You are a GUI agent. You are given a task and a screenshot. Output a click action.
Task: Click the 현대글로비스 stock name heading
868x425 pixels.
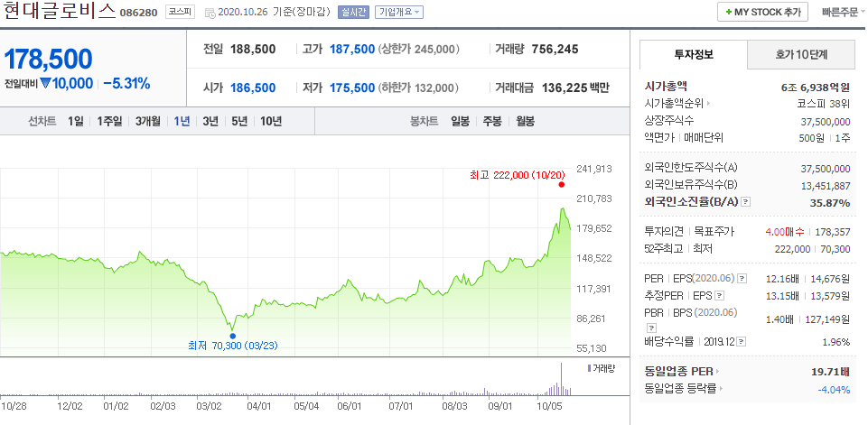coord(60,11)
